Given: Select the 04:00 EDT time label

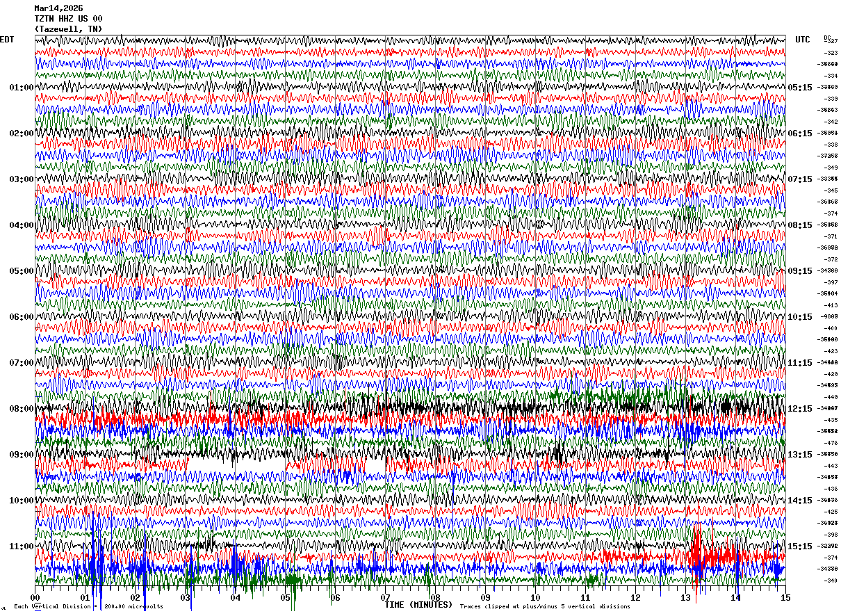Looking at the screenshot, I should pyautogui.click(x=22, y=225).
